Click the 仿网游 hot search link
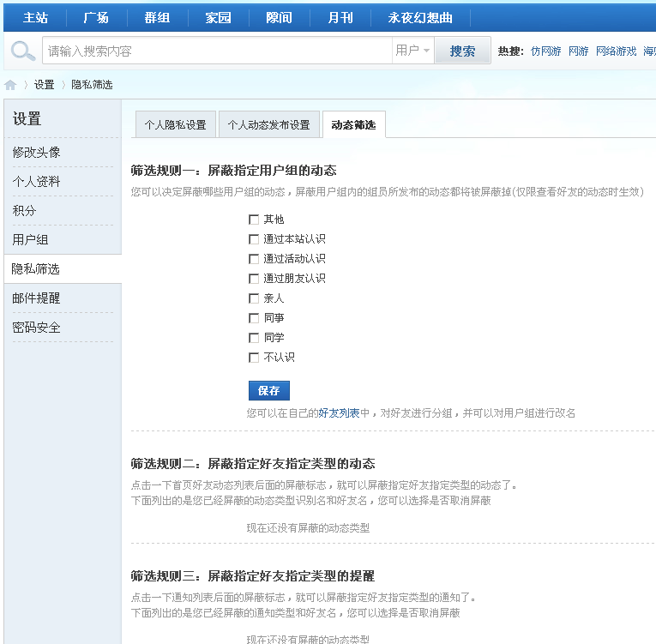 click(546, 51)
